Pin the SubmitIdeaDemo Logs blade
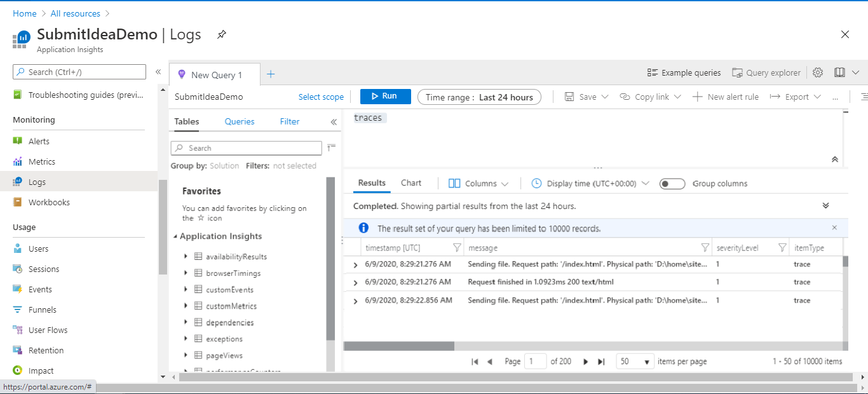The image size is (868, 394). 221,34
